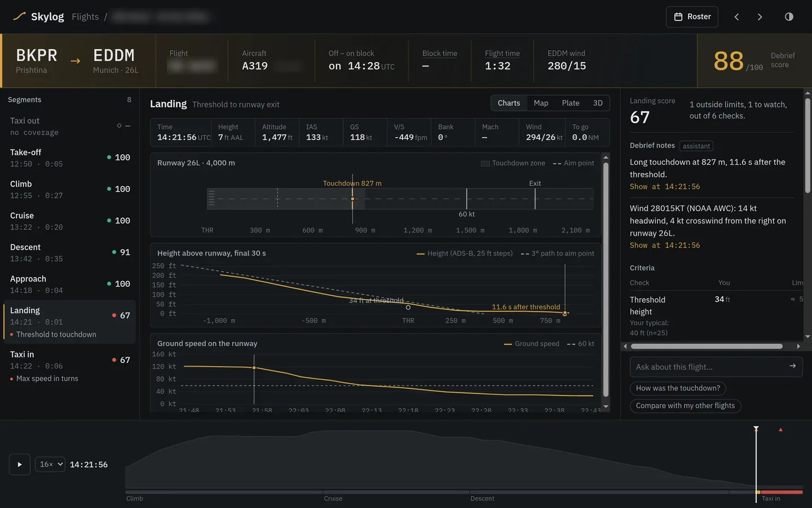Click the Descent section of timeline bar
The image size is (812, 508).
click(x=599, y=492)
